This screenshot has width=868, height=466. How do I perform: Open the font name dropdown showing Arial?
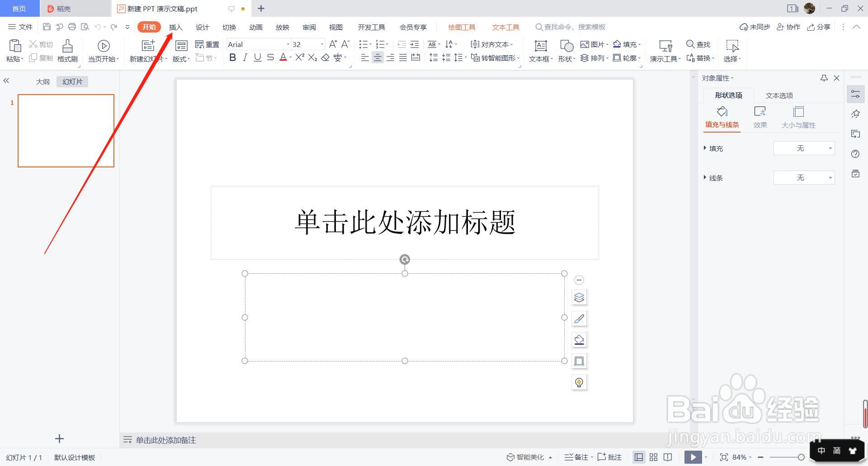(288, 44)
